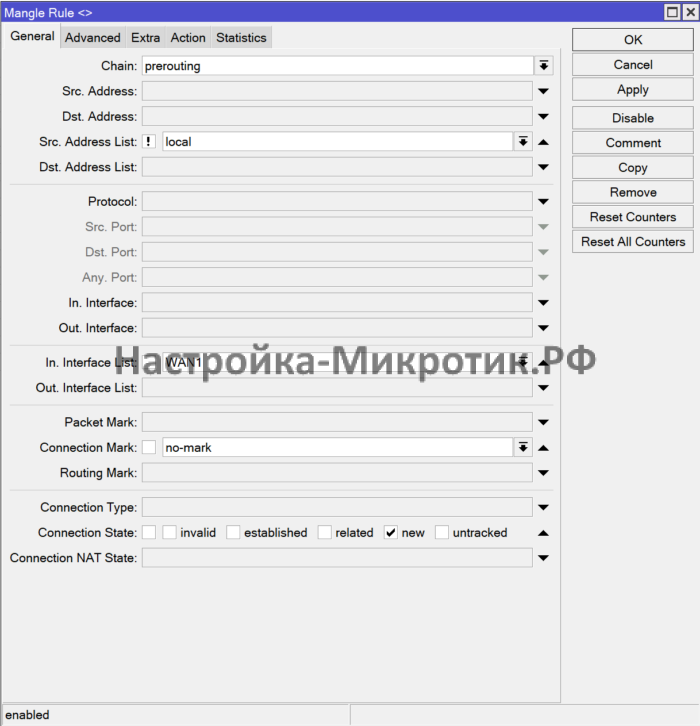Image resolution: width=700 pixels, height=726 pixels.
Task: Switch to the Advanced tab
Action: (93, 38)
